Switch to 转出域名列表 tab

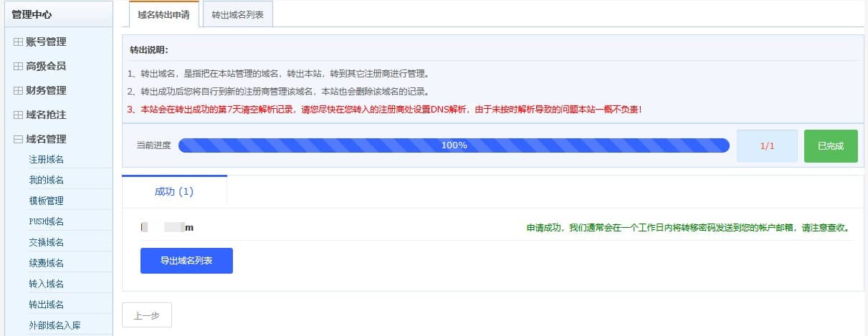(237, 15)
